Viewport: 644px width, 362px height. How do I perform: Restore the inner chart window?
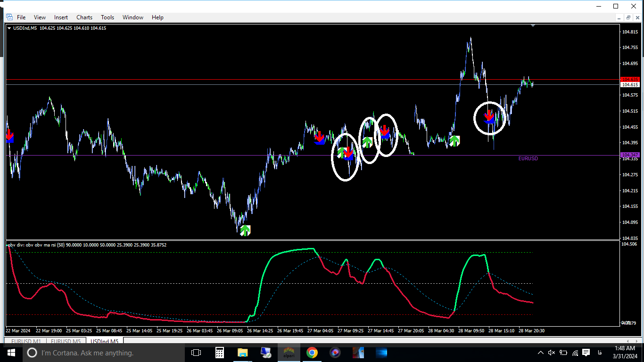[628, 17]
